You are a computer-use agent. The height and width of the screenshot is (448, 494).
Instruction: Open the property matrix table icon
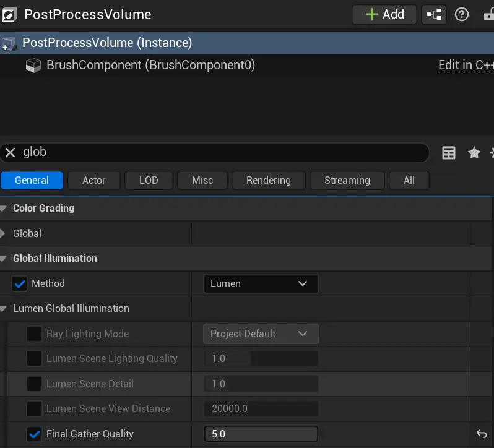click(449, 153)
